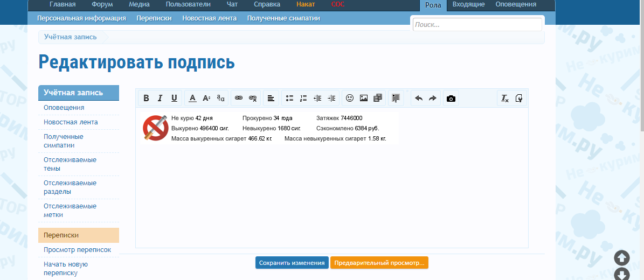Click the insert image icon
644x280 pixels.
click(364, 98)
